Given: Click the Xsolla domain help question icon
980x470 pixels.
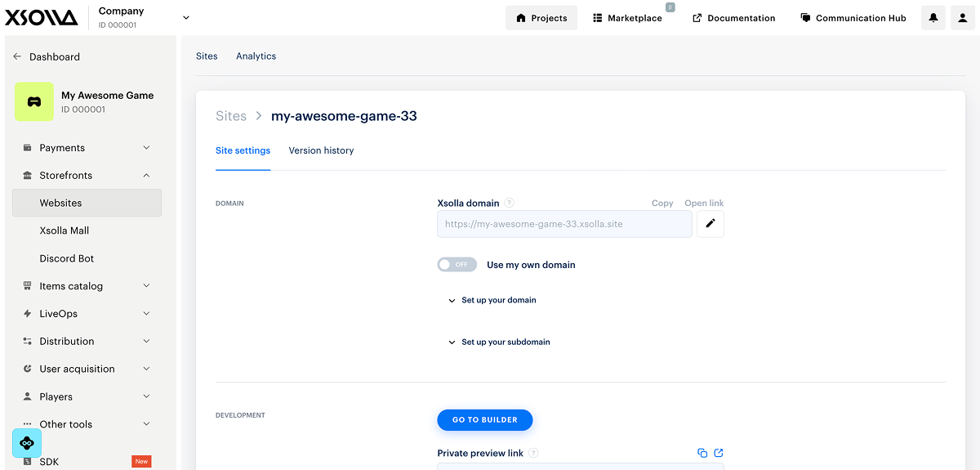Looking at the screenshot, I should tap(509, 204).
